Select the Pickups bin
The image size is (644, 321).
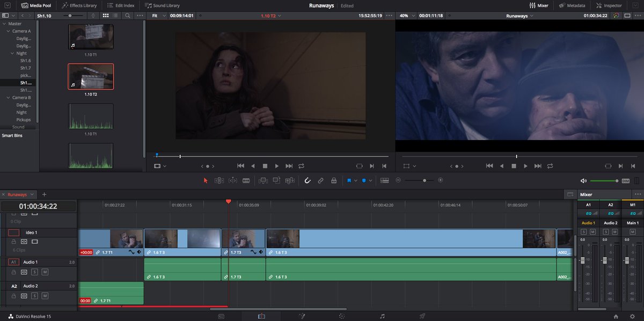[24, 120]
